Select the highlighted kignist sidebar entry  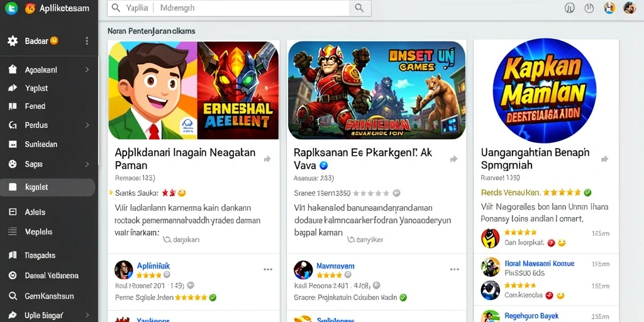48,187
